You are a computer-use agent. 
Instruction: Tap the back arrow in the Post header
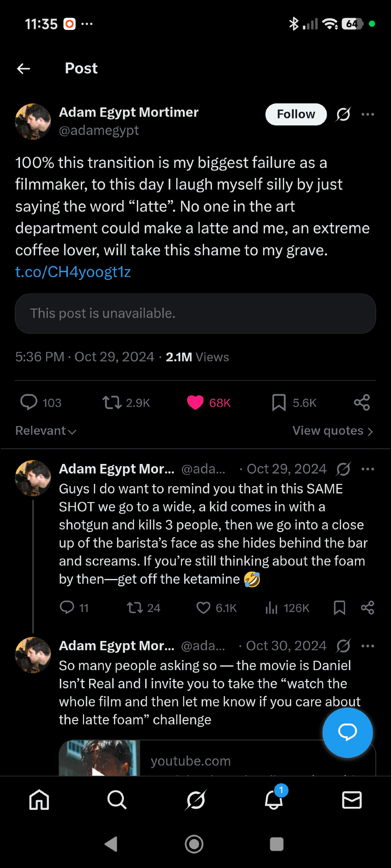23,69
